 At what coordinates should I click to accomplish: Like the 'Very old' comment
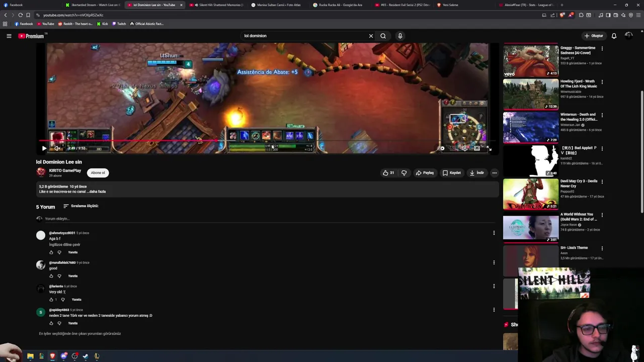51,300
